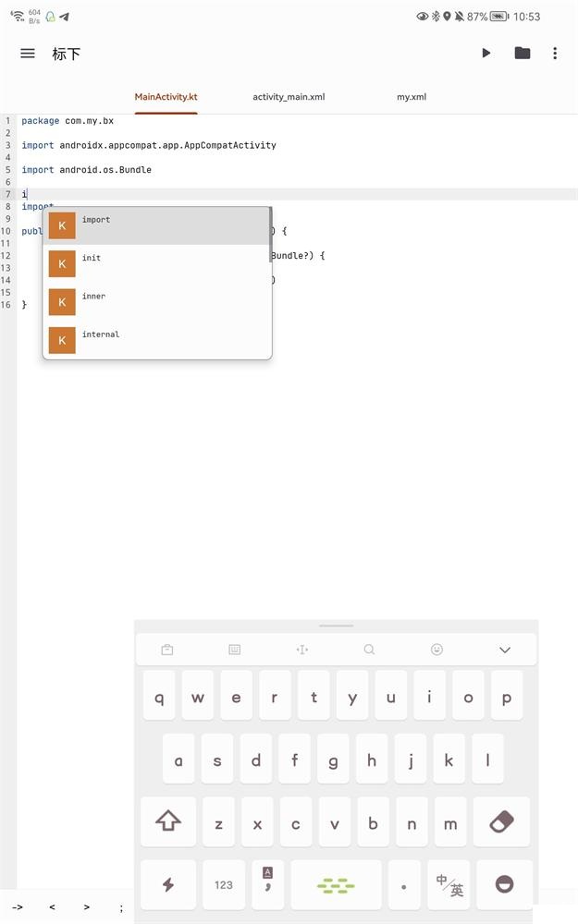Image resolution: width=578 pixels, height=924 pixels.
Task: Tap the 'd' key
Action: (256, 759)
